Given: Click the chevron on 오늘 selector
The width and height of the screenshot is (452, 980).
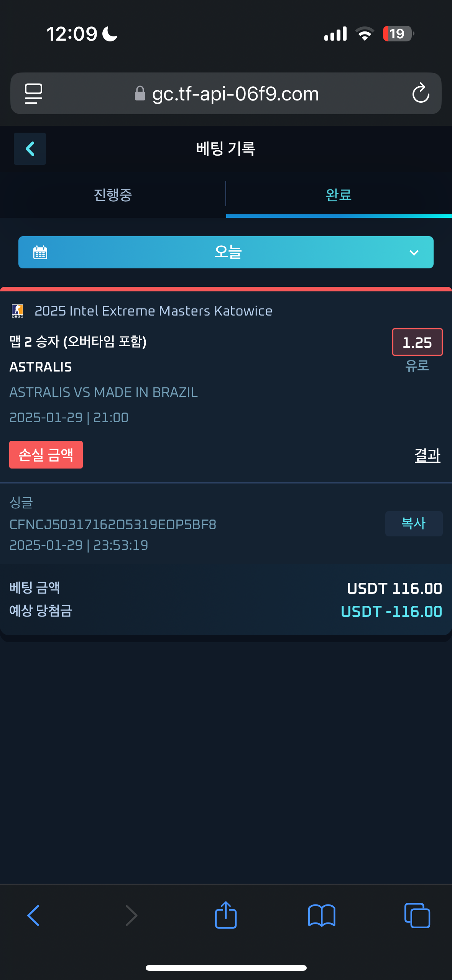Looking at the screenshot, I should pyautogui.click(x=414, y=253).
